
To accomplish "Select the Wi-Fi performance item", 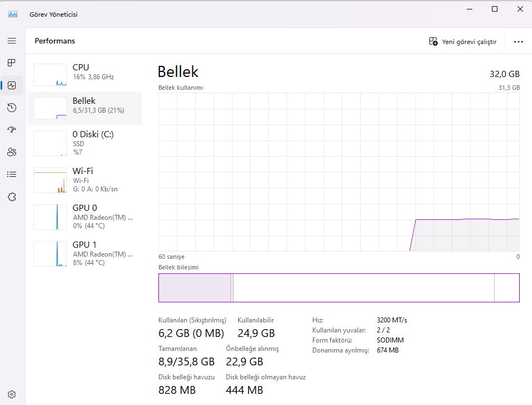I will (x=85, y=179).
